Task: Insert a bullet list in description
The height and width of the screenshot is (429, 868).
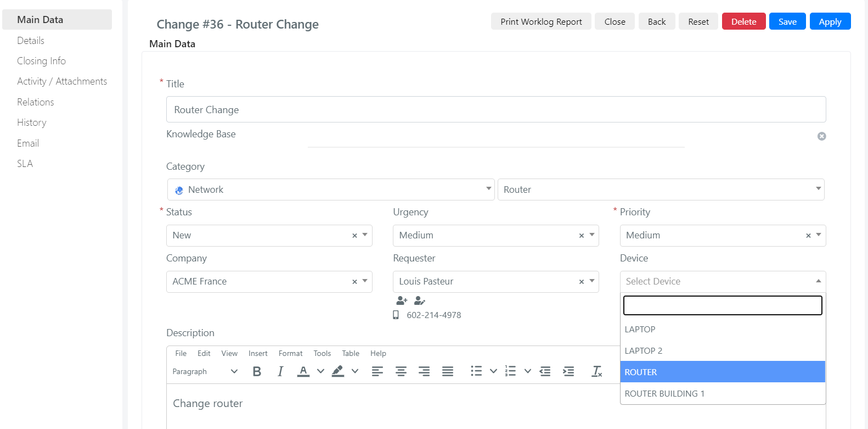Action: coord(476,371)
